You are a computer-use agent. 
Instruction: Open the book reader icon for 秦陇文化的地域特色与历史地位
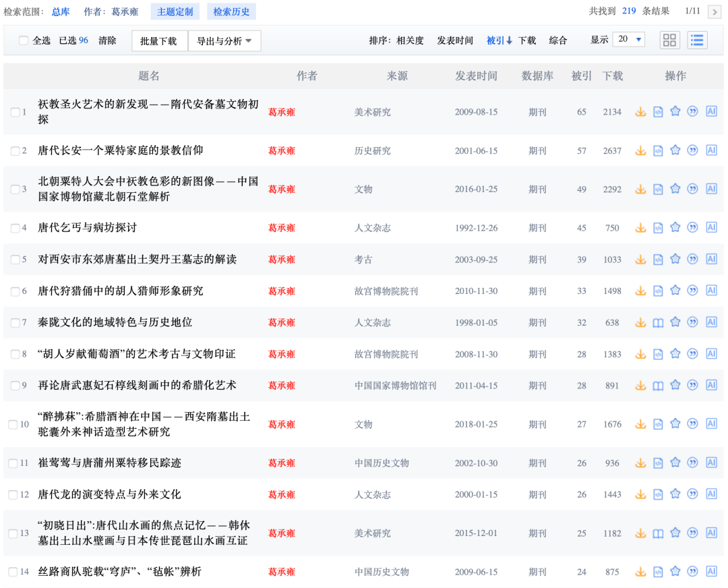pos(658,322)
